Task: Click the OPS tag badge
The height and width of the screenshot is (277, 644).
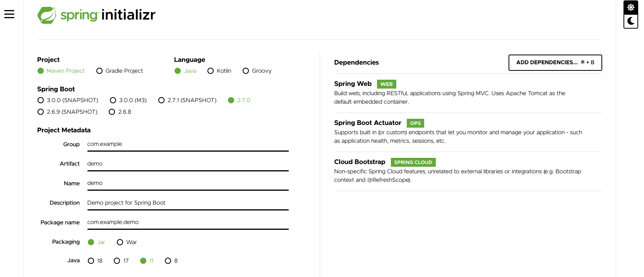Action: (x=416, y=123)
